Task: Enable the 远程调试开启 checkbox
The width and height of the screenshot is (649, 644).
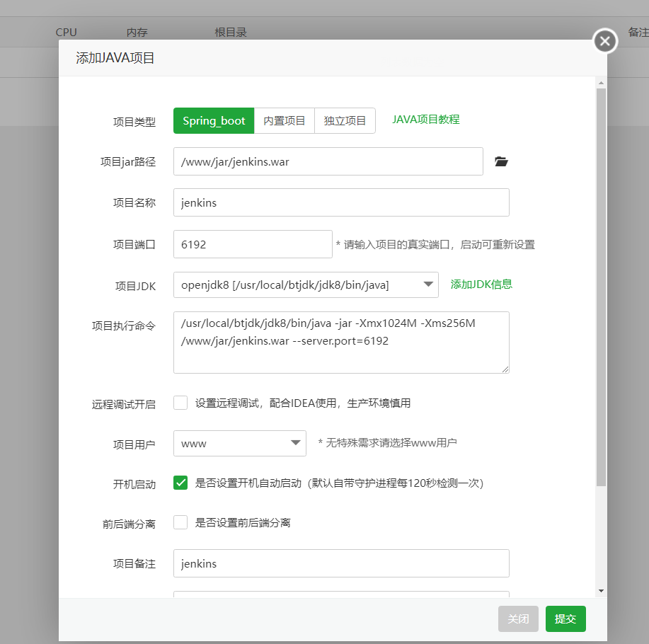Action: (x=180, y=403)
